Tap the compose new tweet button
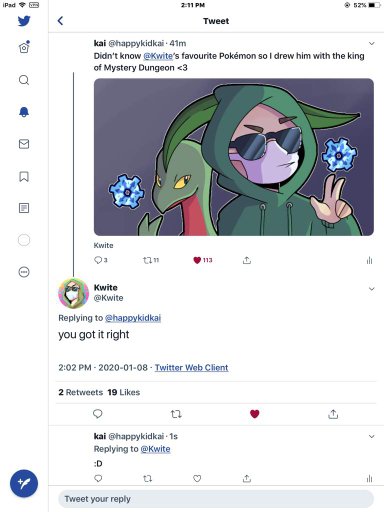 pos(24,483)
